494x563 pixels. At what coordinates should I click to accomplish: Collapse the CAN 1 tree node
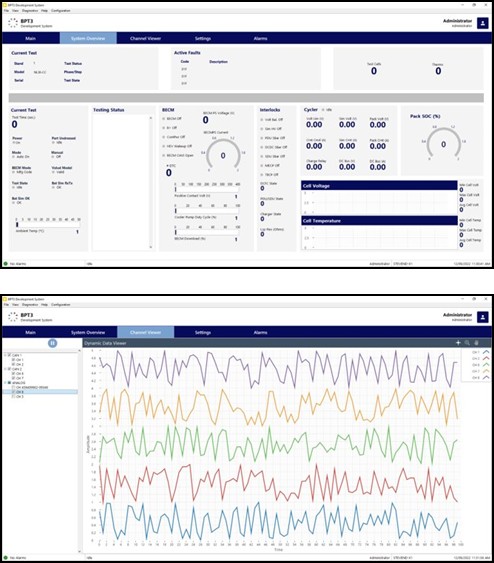[x=5, y=355]
